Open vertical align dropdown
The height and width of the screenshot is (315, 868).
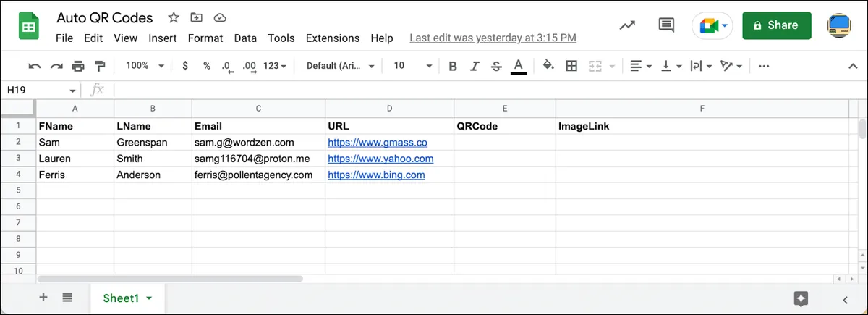[x=671, y=66]
